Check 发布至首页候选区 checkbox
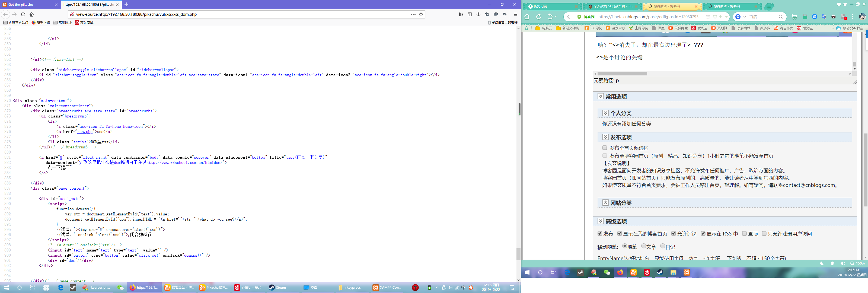Screen dimensions: 868x293 pos(605,148)
